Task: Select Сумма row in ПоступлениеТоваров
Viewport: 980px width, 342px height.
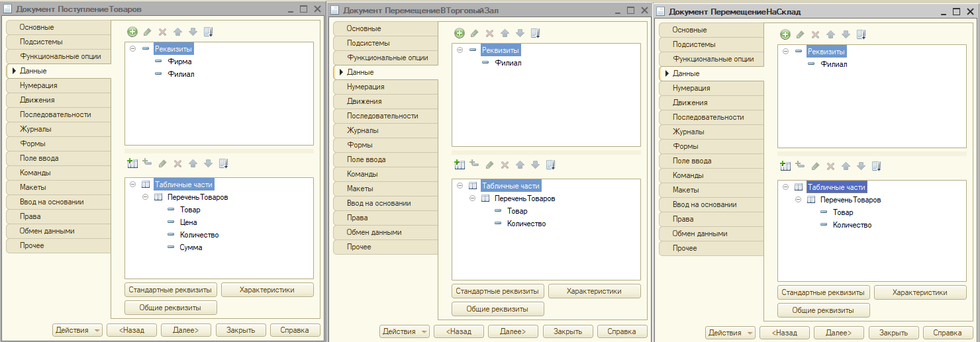Action: (x=191, y=247)
